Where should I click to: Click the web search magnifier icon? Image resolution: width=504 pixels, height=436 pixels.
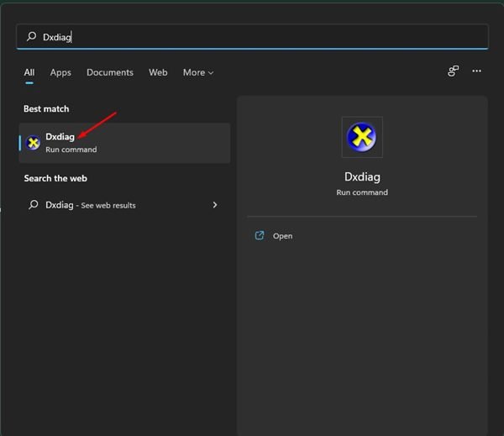point(33,204)
